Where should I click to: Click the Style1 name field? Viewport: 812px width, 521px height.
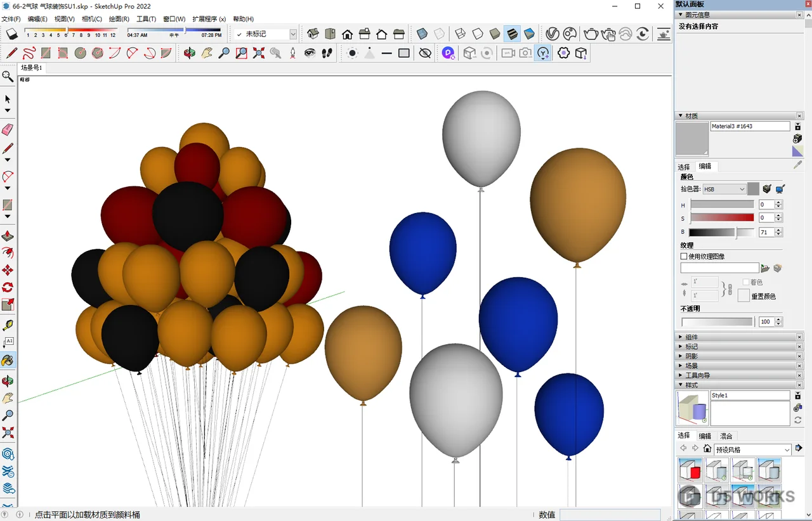(x=750, y=396)
